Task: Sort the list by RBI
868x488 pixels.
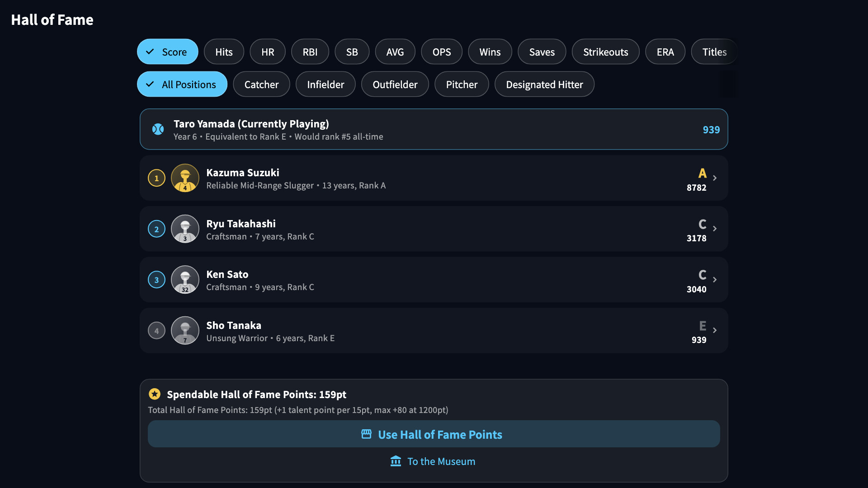Action: click(x=310, y=52)
